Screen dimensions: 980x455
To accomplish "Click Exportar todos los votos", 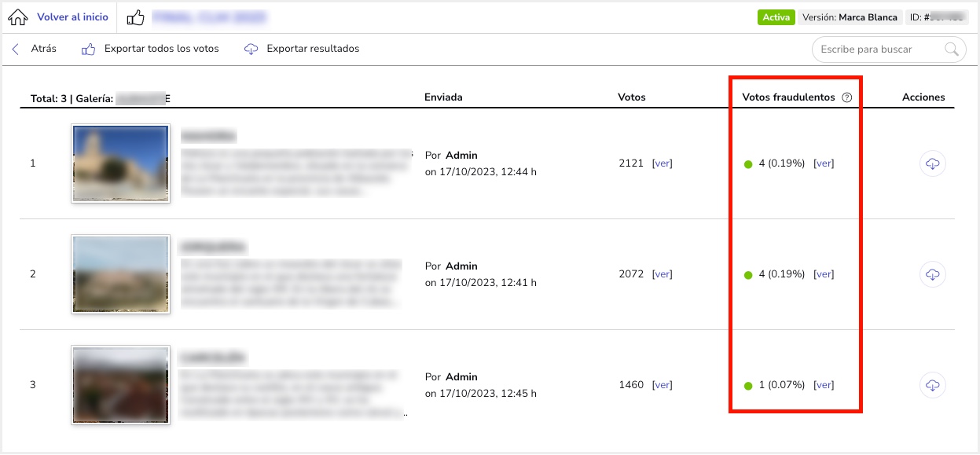I will [x=161, y=49].
